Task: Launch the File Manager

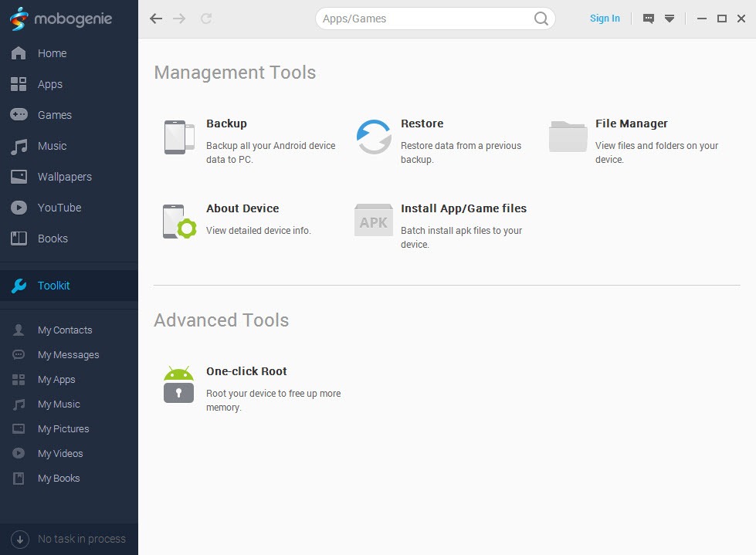Action: coord(631,124)
